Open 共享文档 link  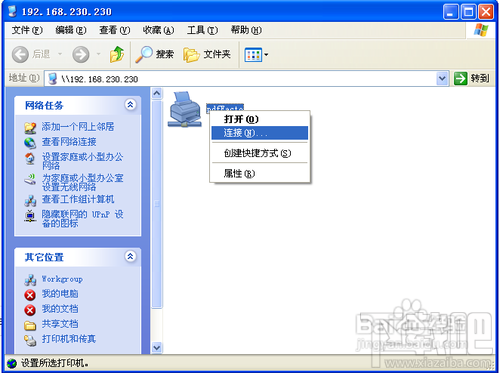click(60, 324)
